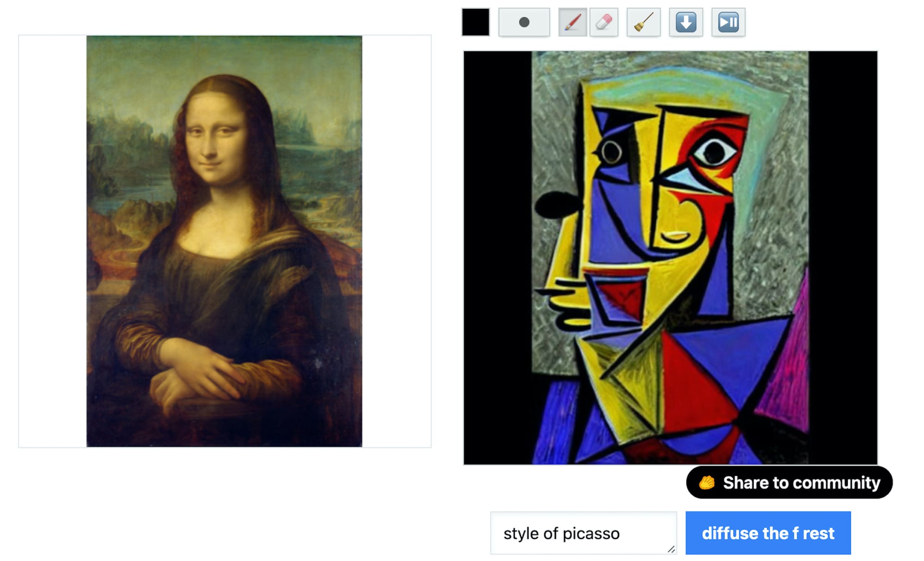Open the black brush color swatch
This screenshot has width=924, height=561.
pyautogui.click(x=475, y=22)
